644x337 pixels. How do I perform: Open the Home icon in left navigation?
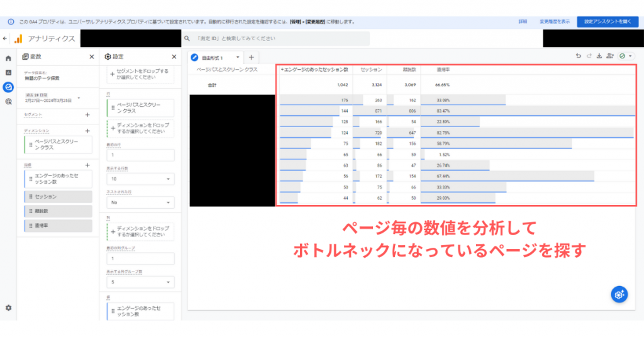click(x=8, y=58)
